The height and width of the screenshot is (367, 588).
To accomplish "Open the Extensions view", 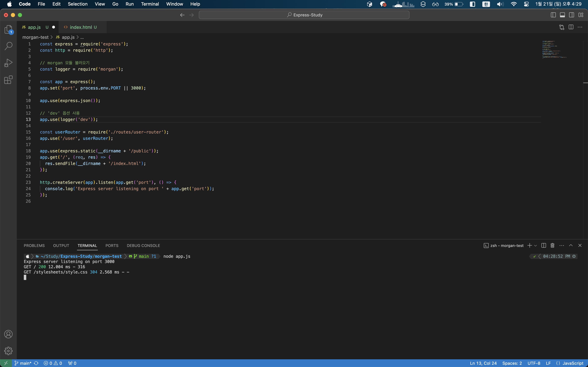I will click(9, 80).
